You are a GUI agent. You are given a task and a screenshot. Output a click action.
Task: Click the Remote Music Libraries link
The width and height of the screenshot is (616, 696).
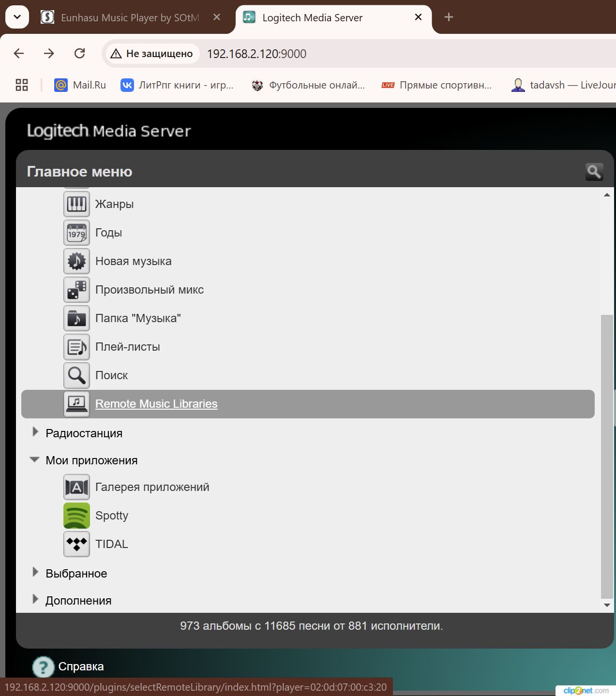pos(156,404)
